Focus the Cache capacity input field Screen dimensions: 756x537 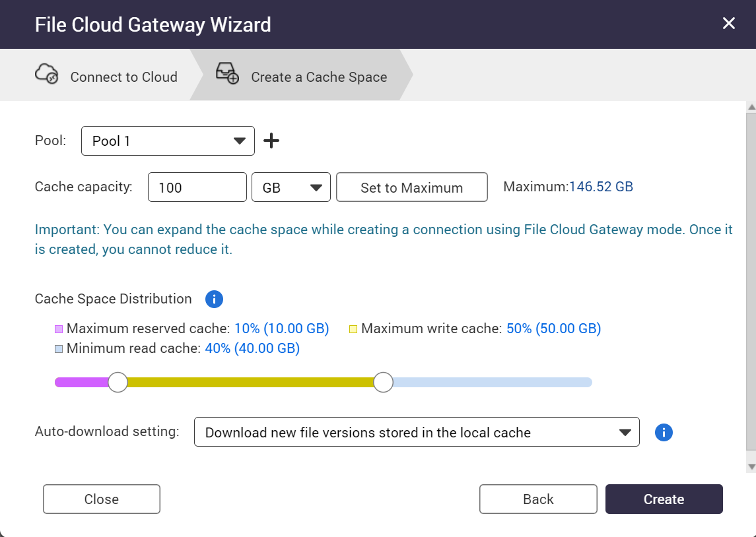pos(197,187)
